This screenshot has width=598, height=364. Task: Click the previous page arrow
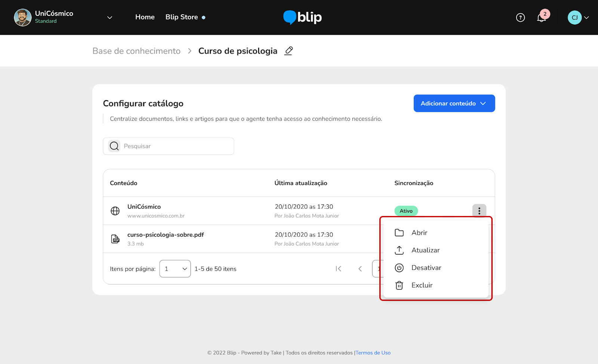pyautogui.click(x=360, y=269)
